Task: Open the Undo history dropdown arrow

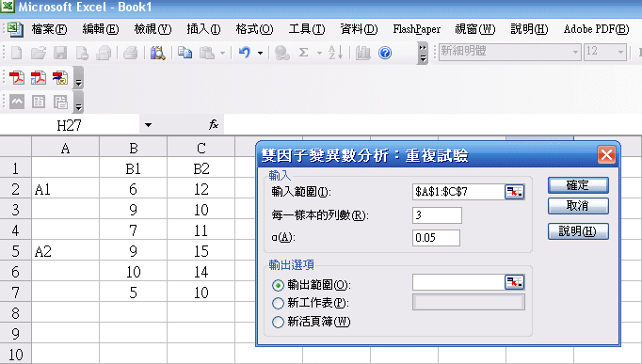Action: [x=260, y=53]
